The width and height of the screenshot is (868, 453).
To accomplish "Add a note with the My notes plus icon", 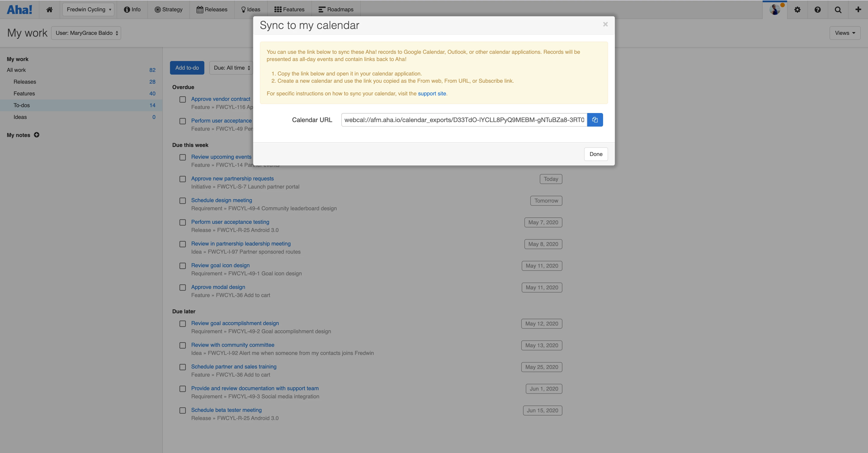I will click(36, 135).
